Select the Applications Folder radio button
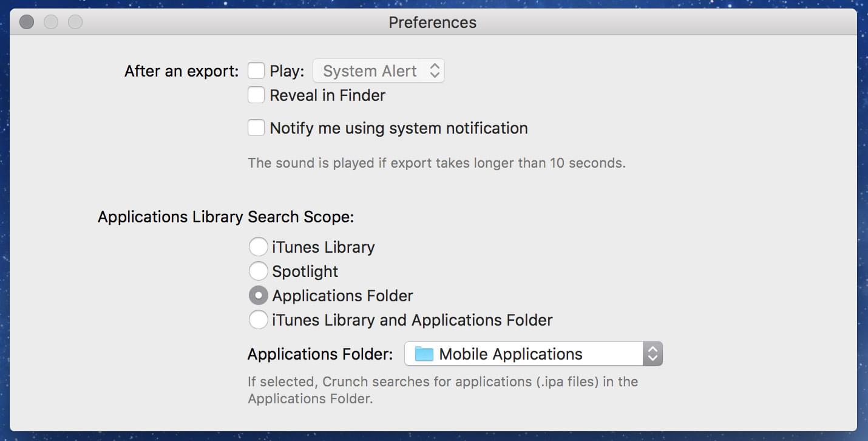Screen dimensions: 868x441 point(258,296)
